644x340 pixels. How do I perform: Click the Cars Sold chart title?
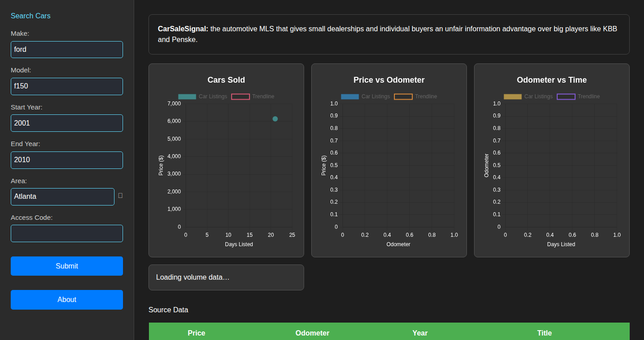pyautogui.click(x=226, y=80)
